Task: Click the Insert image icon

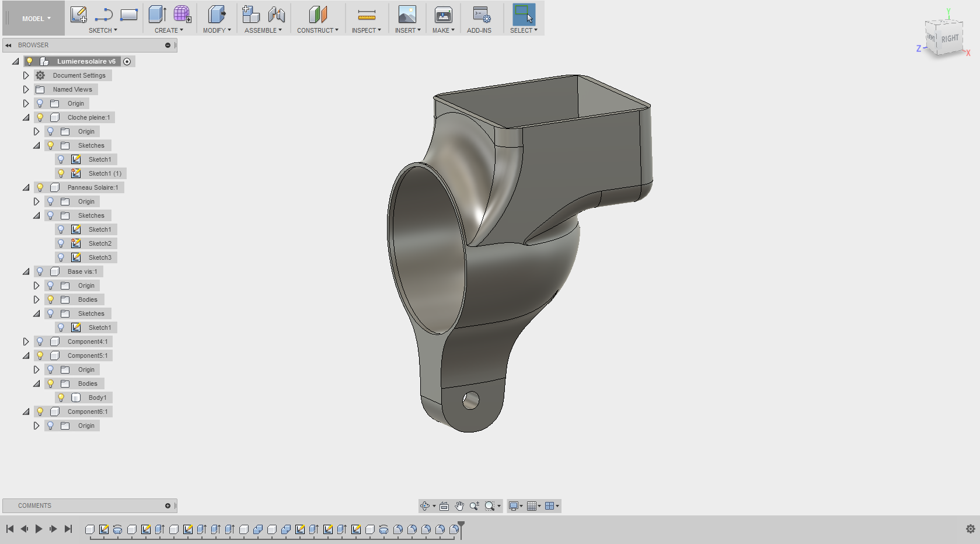Action: (x=407, y=15)
